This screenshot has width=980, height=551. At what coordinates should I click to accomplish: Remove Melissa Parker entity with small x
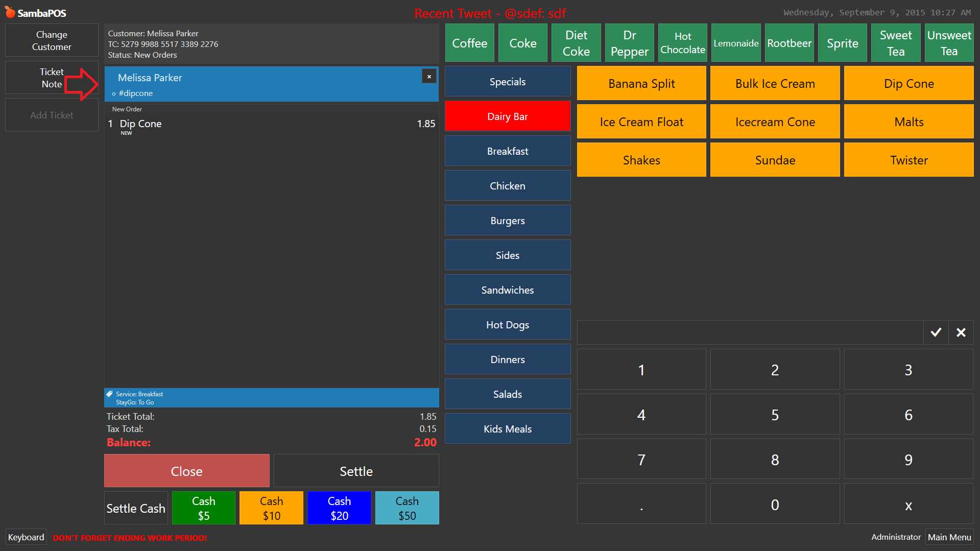coord(429,76)
